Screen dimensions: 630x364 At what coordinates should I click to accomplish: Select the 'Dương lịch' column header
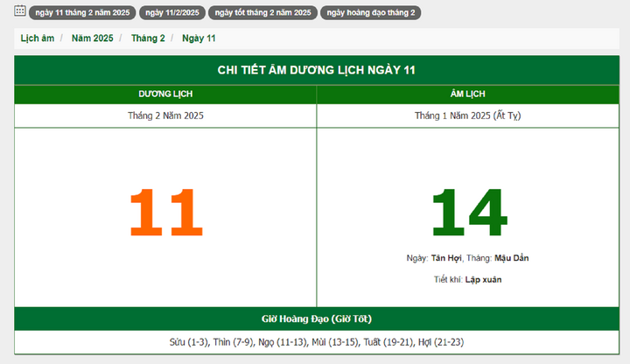coord(165,94)
